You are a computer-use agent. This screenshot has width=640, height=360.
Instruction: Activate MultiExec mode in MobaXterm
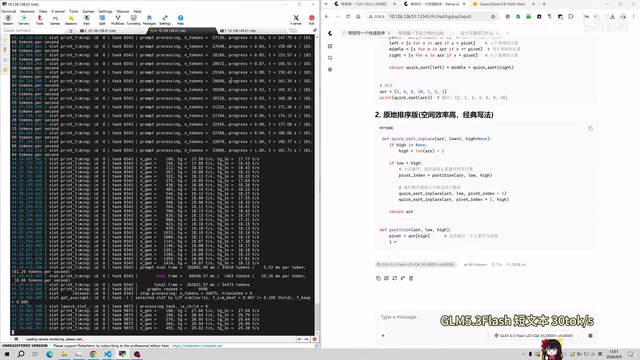[x=118, y=20]
